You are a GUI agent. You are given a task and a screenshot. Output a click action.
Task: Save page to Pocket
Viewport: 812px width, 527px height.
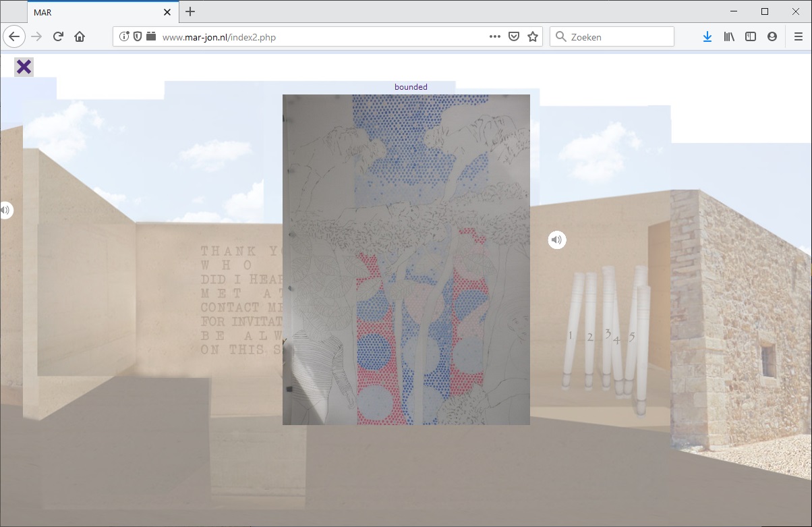point(513,37)
